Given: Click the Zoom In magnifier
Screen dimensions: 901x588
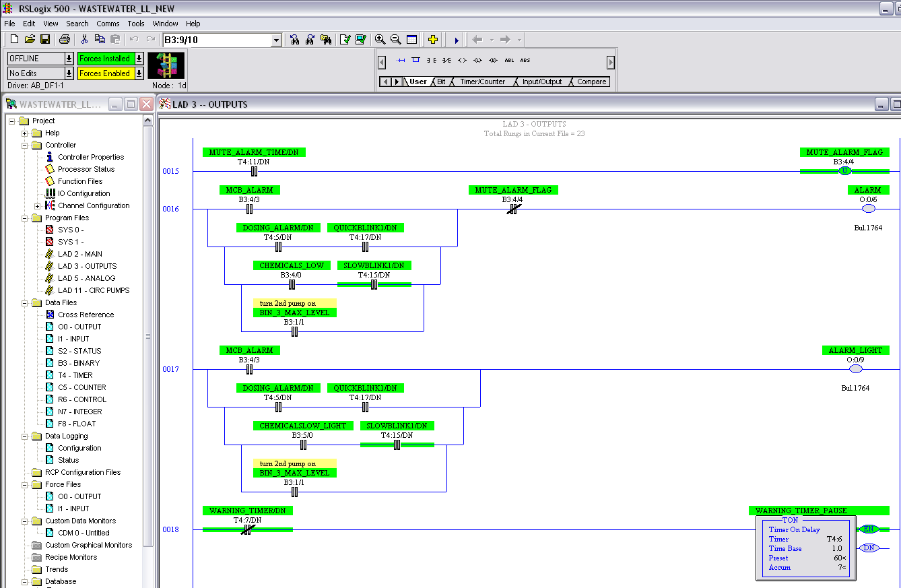Looking at the screenshot, I should [x=380, y=40].
